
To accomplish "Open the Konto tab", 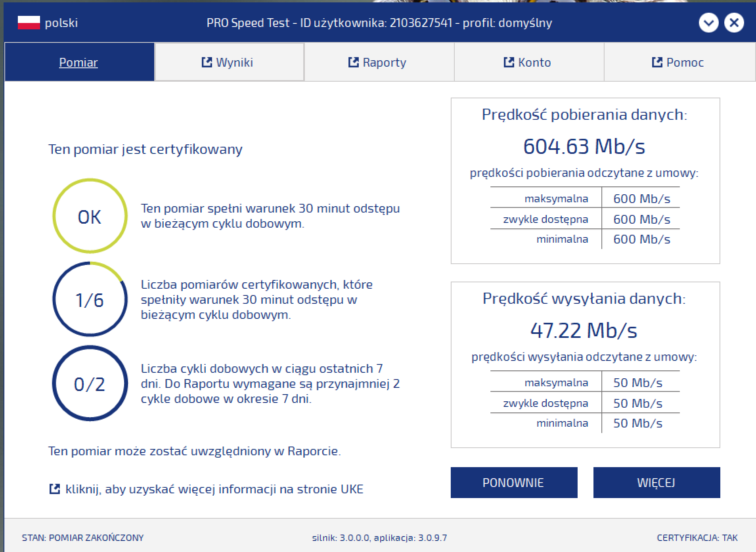I will tap(529, 62).
